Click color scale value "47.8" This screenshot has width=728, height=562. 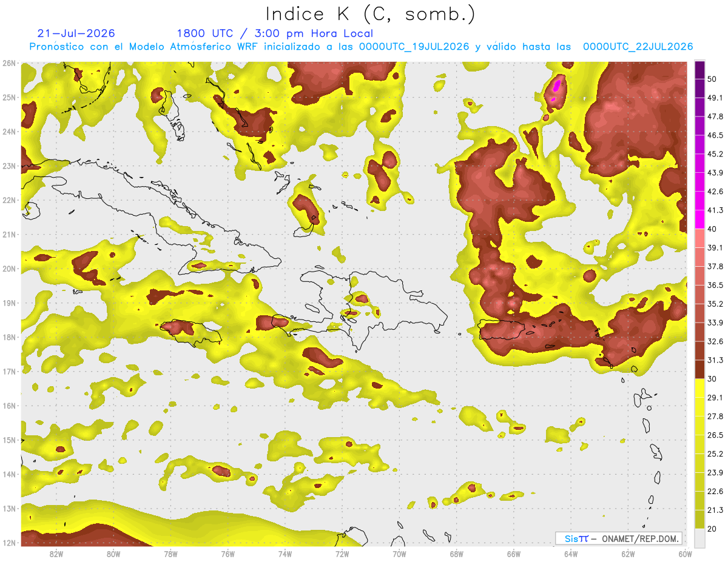[x=715, y=116]
